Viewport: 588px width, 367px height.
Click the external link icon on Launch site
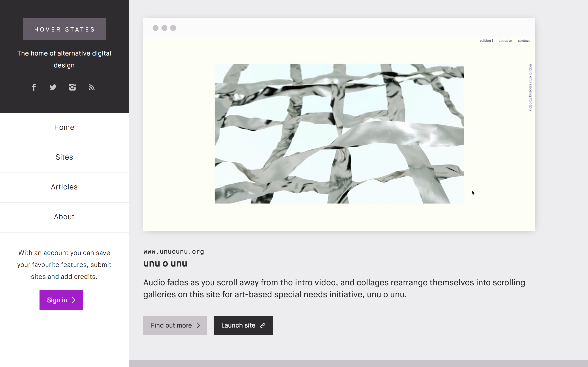point(263,325)
